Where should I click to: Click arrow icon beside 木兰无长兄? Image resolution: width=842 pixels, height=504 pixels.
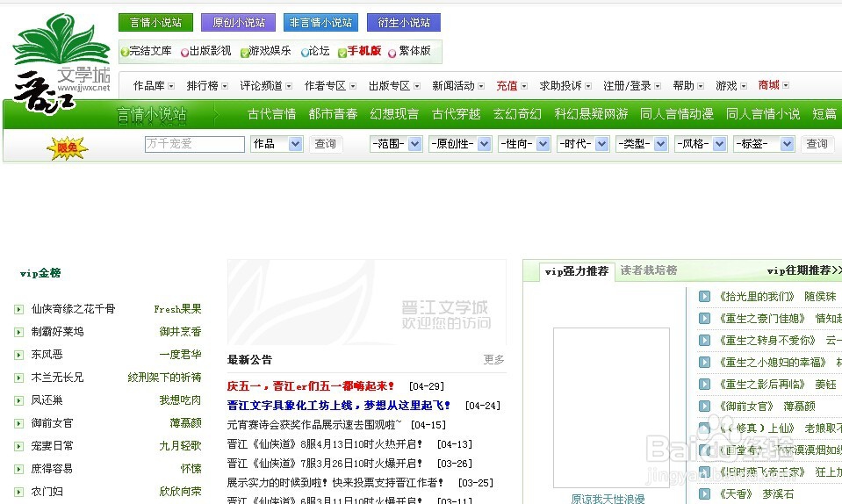coord(18,378)
